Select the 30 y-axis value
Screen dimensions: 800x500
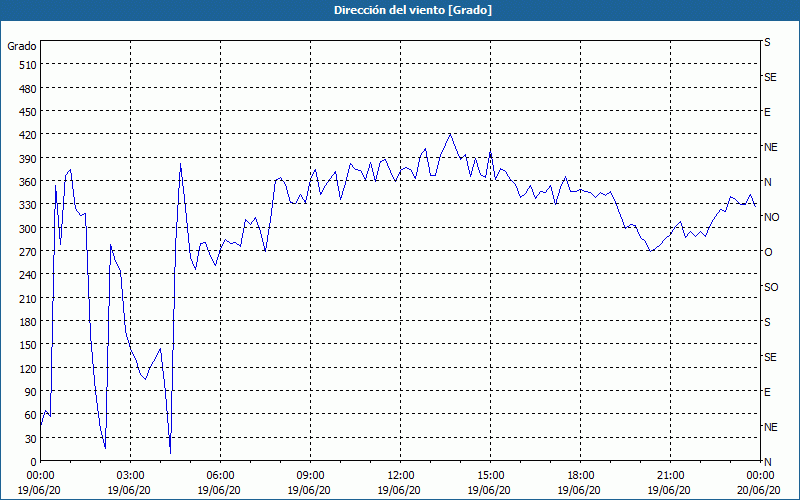pyautogui.click(x=31, y=439)
